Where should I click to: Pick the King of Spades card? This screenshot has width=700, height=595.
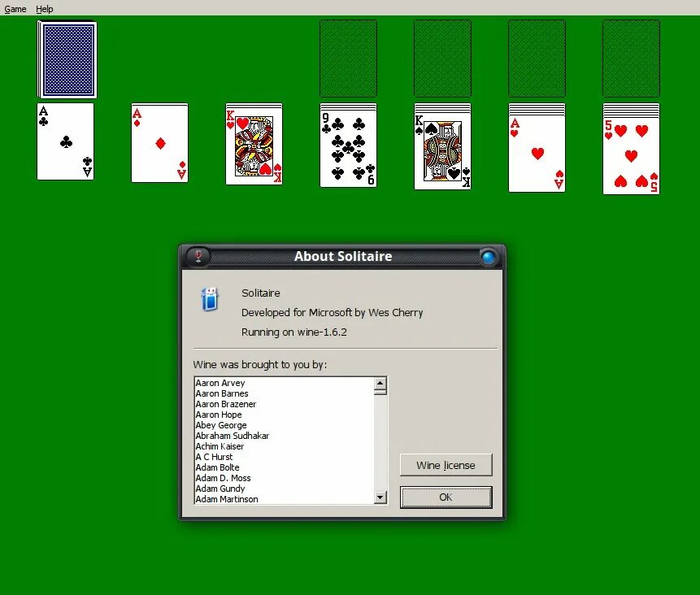pos(442,152)
